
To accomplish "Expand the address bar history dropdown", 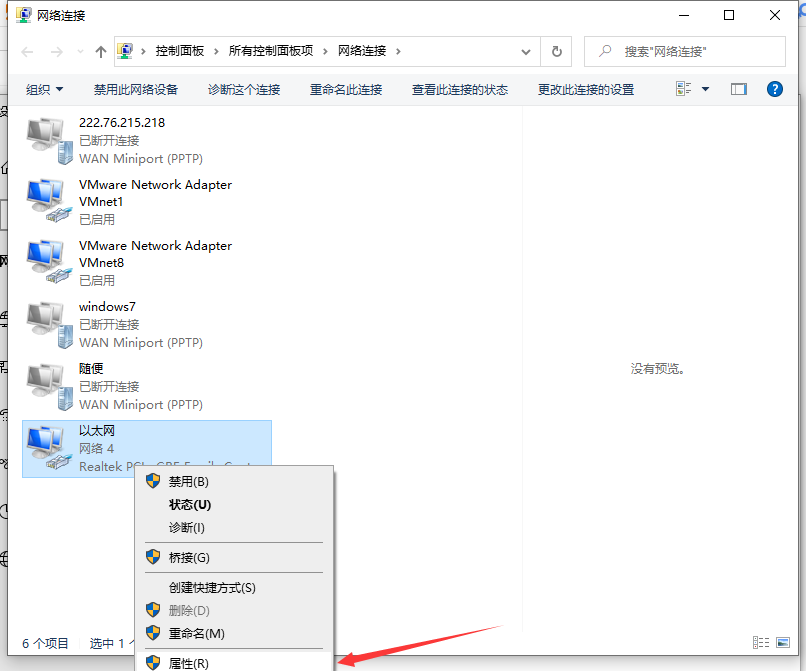I will click(527, 51).
